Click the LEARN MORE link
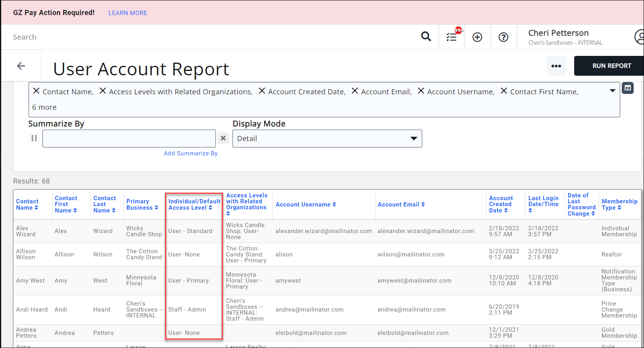 tap(128, 13)
